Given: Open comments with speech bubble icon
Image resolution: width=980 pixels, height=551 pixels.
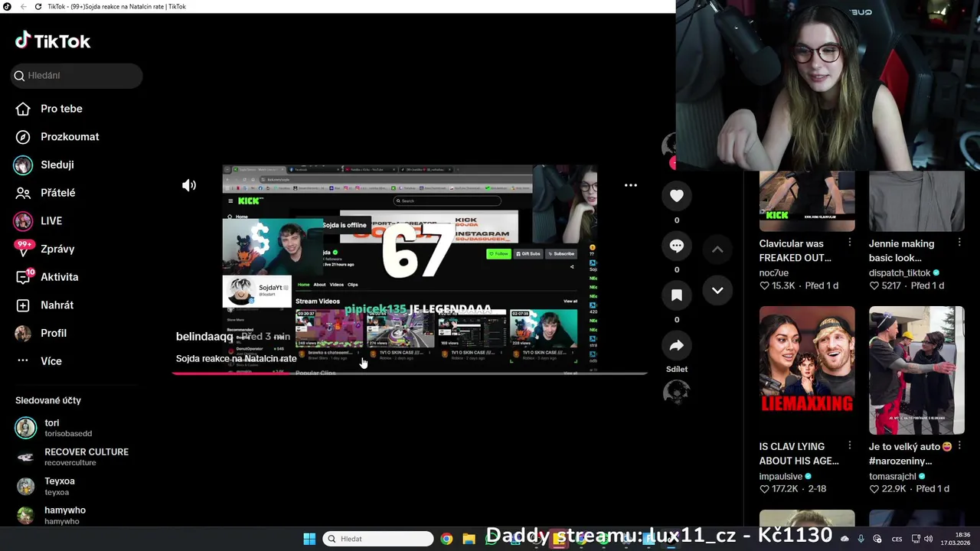Looking at the screenshot, I should point(677,246).
